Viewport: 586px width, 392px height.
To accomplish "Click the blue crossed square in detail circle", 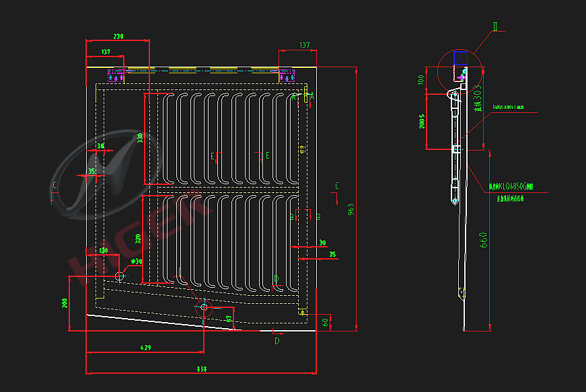I will click(x=460, y=58).
